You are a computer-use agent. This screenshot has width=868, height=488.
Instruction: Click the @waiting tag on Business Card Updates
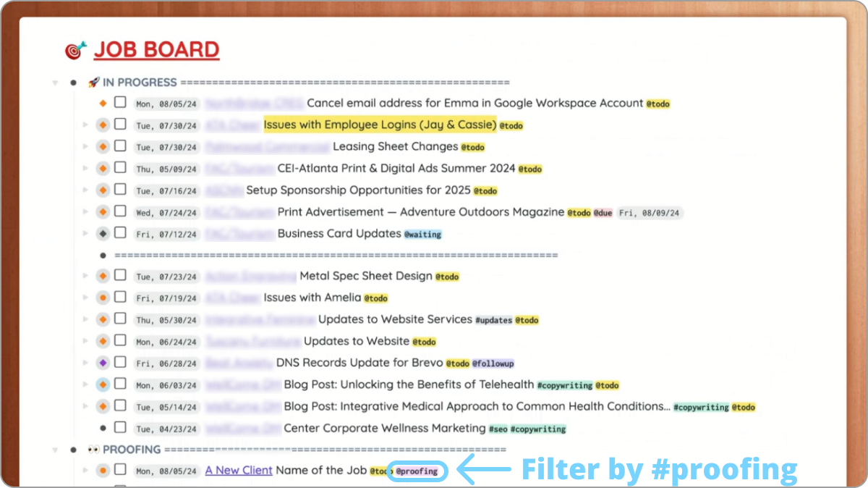pos(422,235)
